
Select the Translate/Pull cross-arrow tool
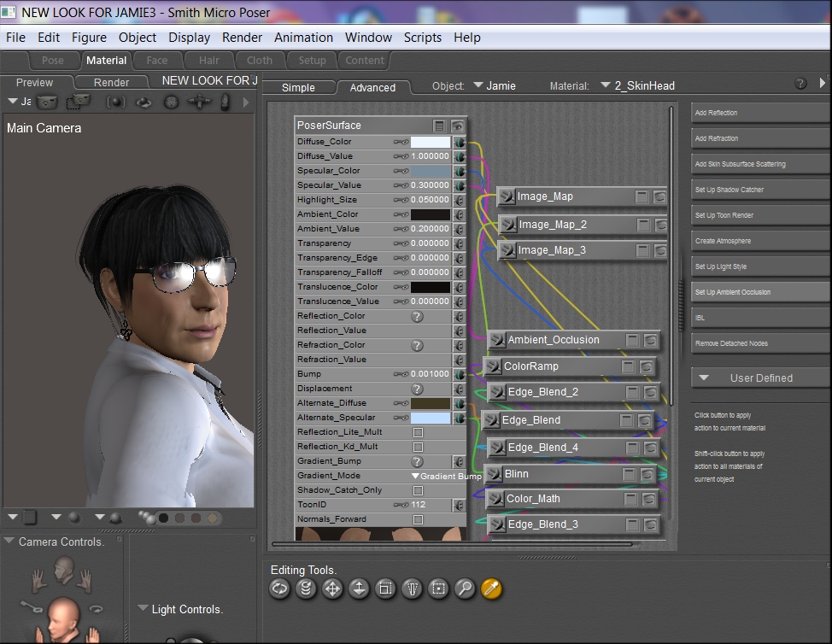[331, 588]
